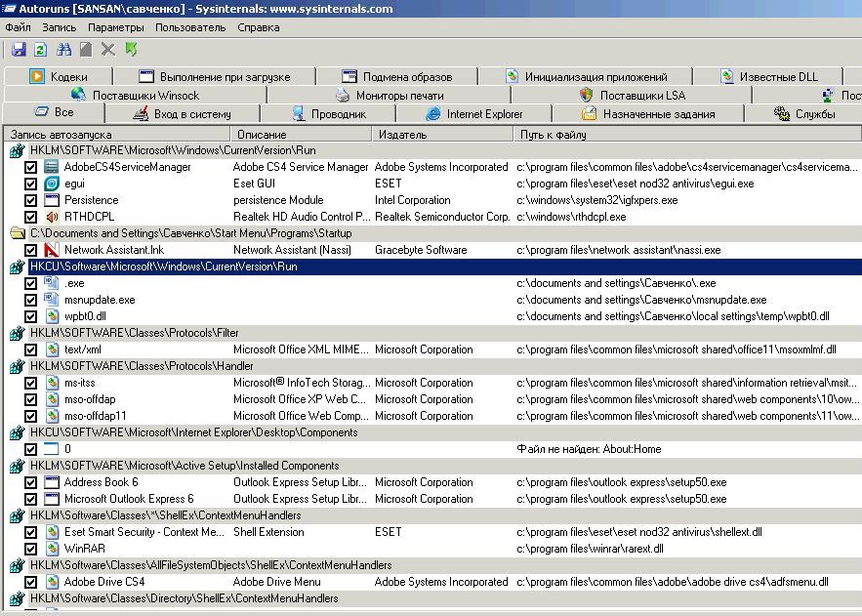
Task: Sort by the Описание column header
Action: pyautogui.click(x=301, y=134)
